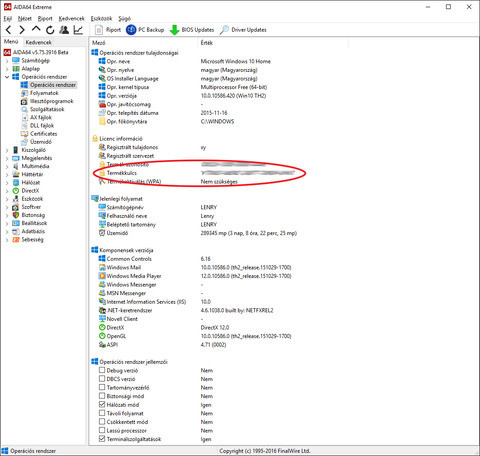Expand the Alaplap tree node

(7, 69)
